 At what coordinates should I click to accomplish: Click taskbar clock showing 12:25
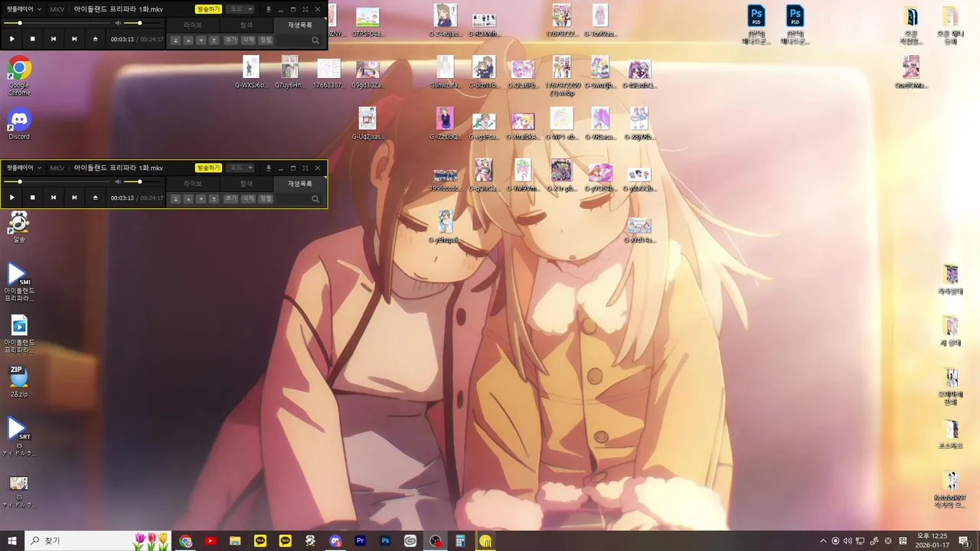pos(933,541)
